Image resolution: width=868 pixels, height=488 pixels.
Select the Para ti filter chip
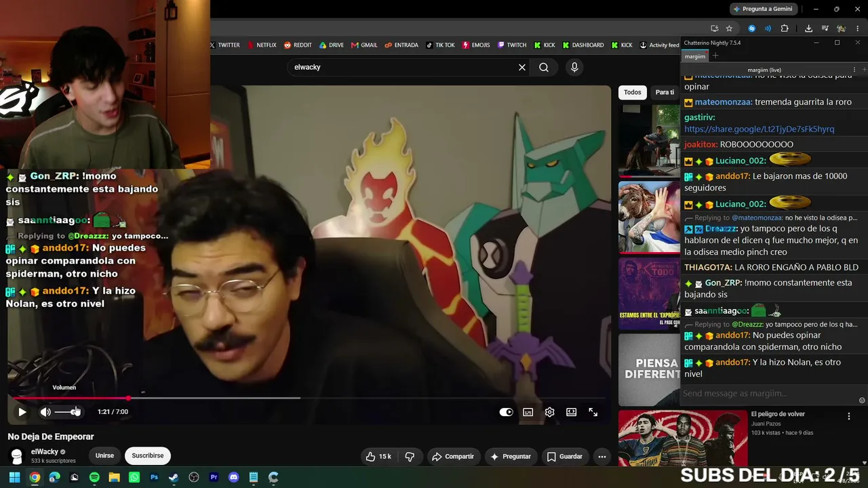(x=665, y=92)
